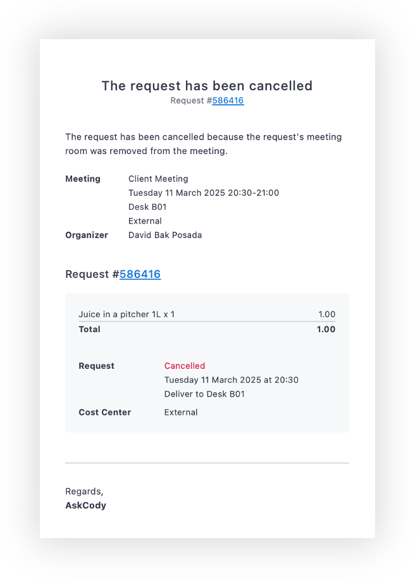The image size is (420, 581).
Task: Select the meeting time 20:30-21:00 line
Action: click(x=204, y=193)
